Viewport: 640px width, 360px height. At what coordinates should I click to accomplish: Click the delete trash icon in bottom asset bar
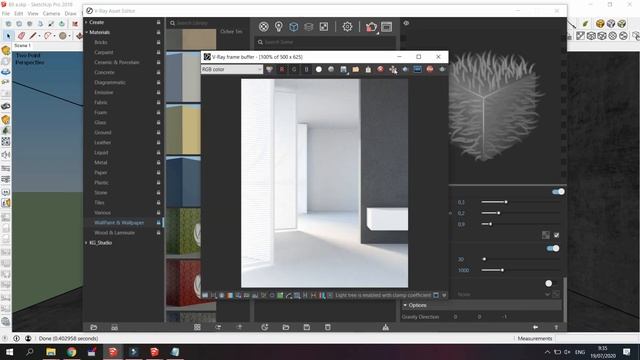[x=327, y=327]
